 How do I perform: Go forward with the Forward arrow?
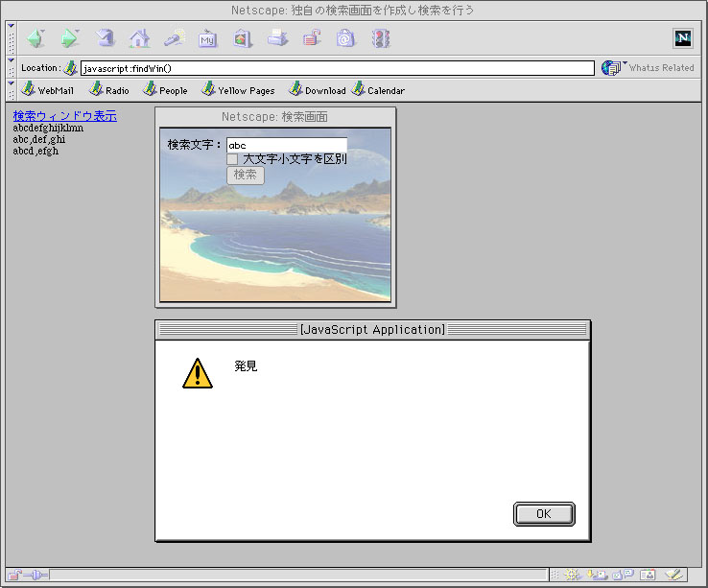tap(69, 38)
